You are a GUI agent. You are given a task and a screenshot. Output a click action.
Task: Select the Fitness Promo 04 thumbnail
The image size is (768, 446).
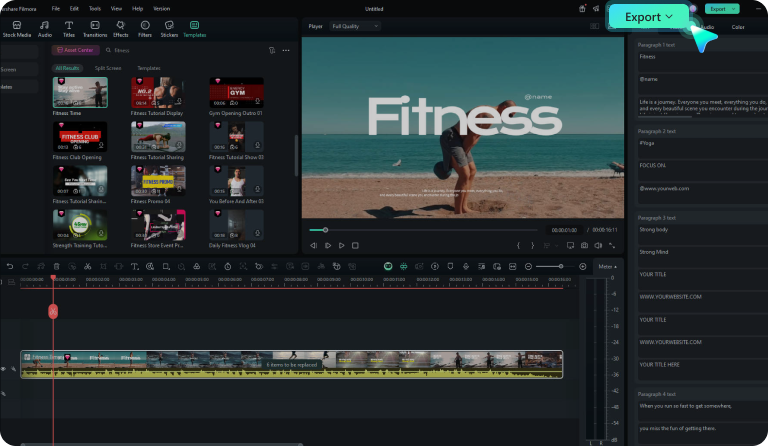(x=158, y=180)
